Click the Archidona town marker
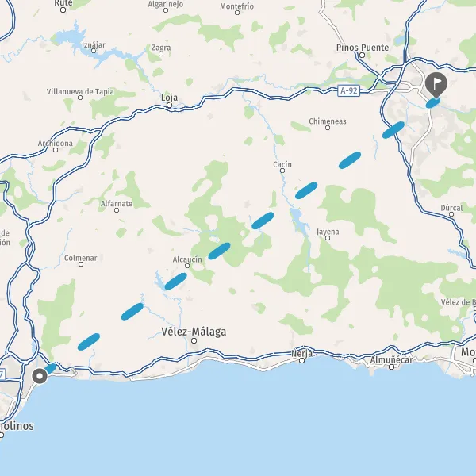The width and height of the screenshot is (476, 476). click(56, 150)
